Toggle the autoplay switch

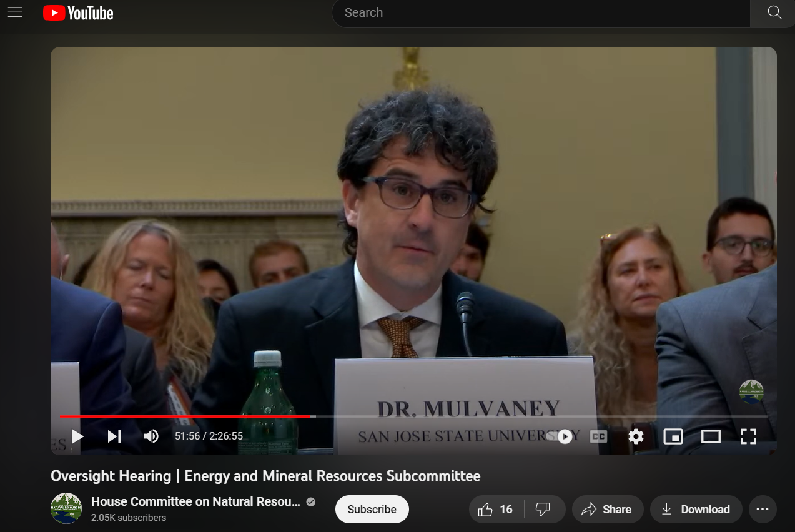(x=561, y=436)
